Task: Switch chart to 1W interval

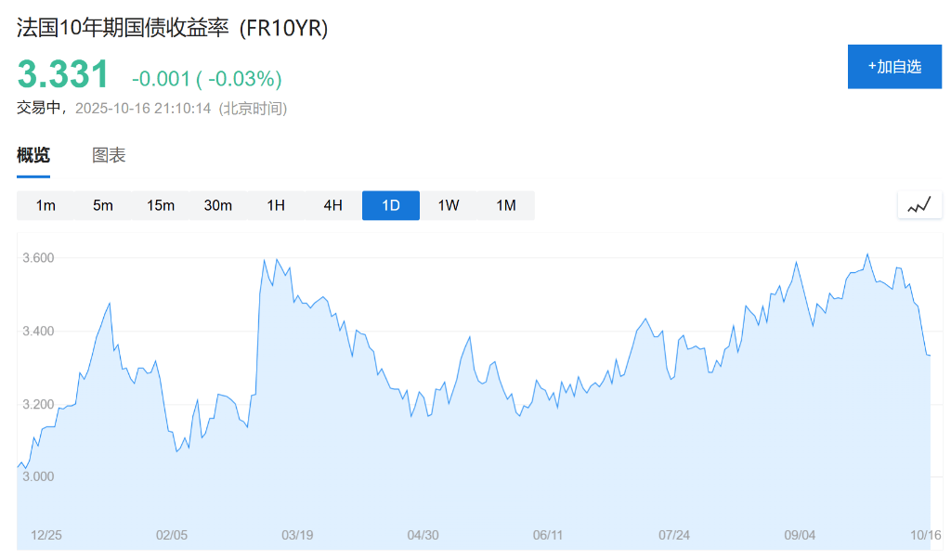Action: point(449,205)
